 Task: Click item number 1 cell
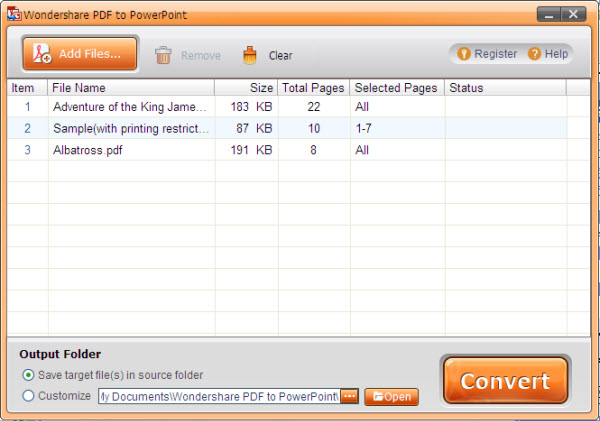coord(28,107)
